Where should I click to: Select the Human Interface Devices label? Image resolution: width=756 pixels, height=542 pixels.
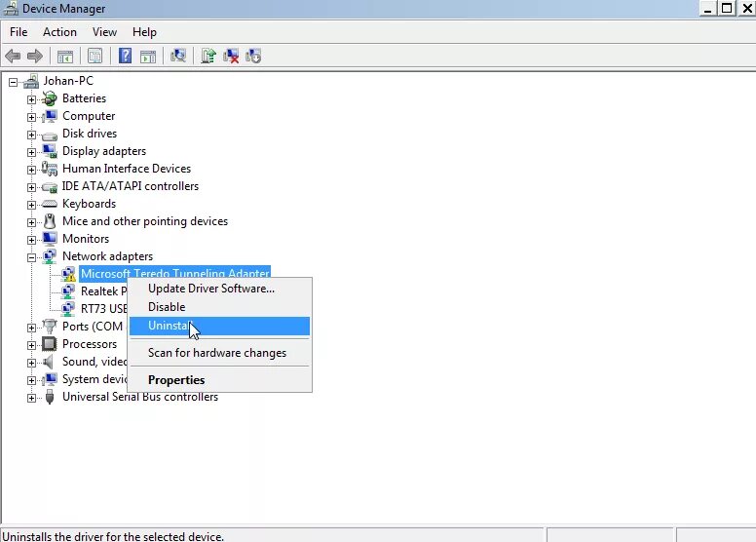coord(127,169)
